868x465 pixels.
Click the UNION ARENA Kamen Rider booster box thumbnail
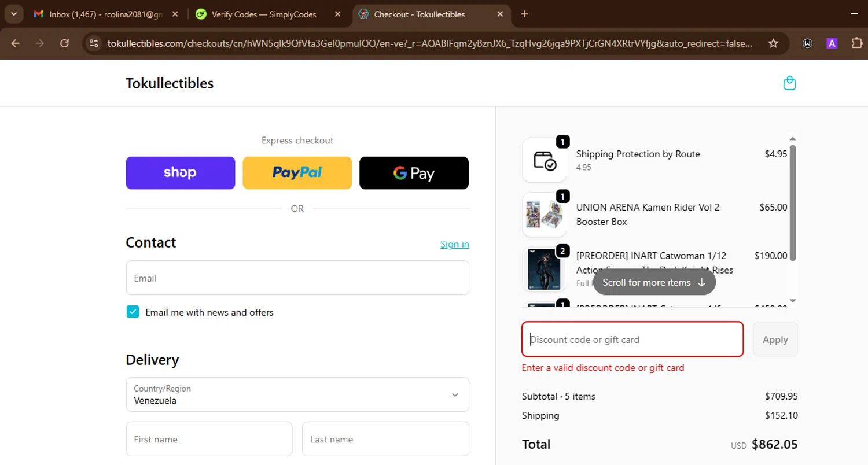tap(545, 215)
